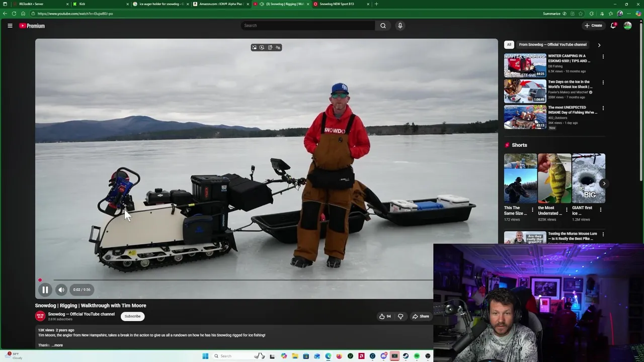Viewport: 644px width, 362px height.
Task: Share the video
Action: [421, 316]
